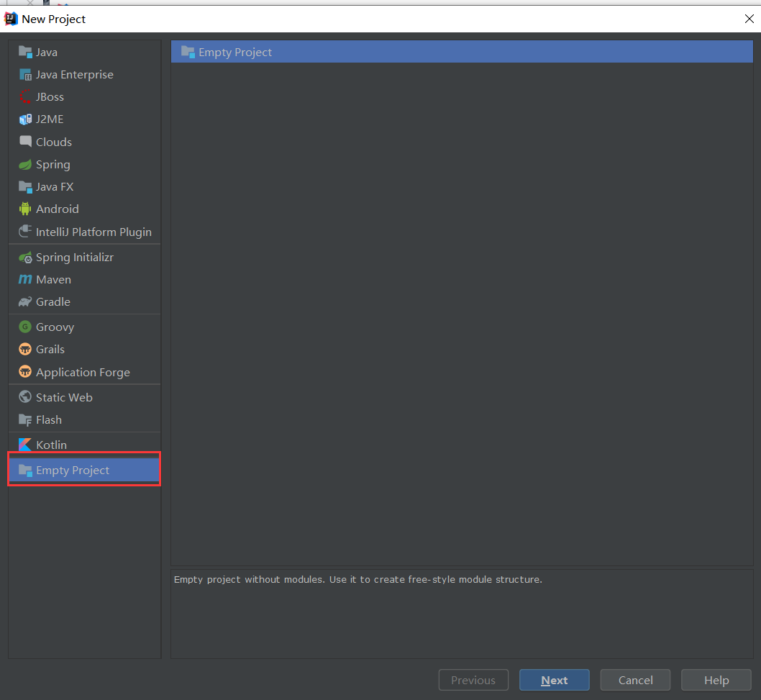Select 'Java FX' list entry text
The height and width of the screenshot is (700, 761).
(55, 186)
